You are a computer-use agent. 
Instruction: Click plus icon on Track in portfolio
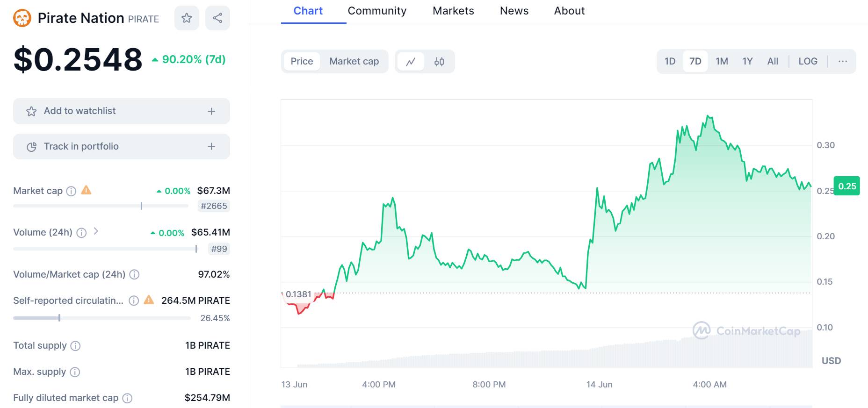(x=211, y=147)
